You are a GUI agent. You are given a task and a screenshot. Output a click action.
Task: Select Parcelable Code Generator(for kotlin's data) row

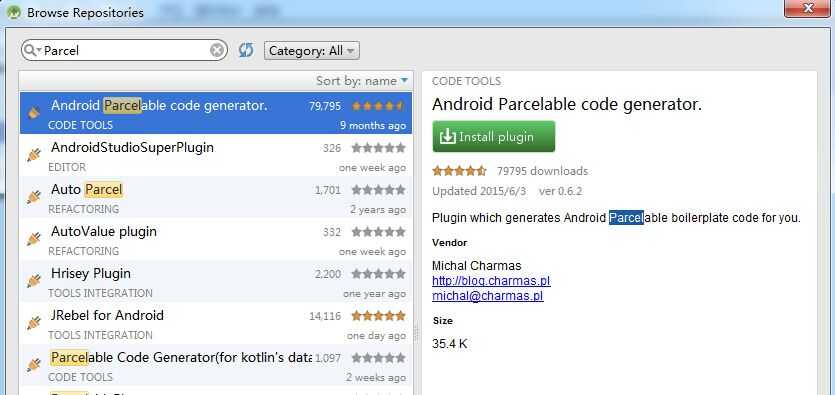point(216,365)
